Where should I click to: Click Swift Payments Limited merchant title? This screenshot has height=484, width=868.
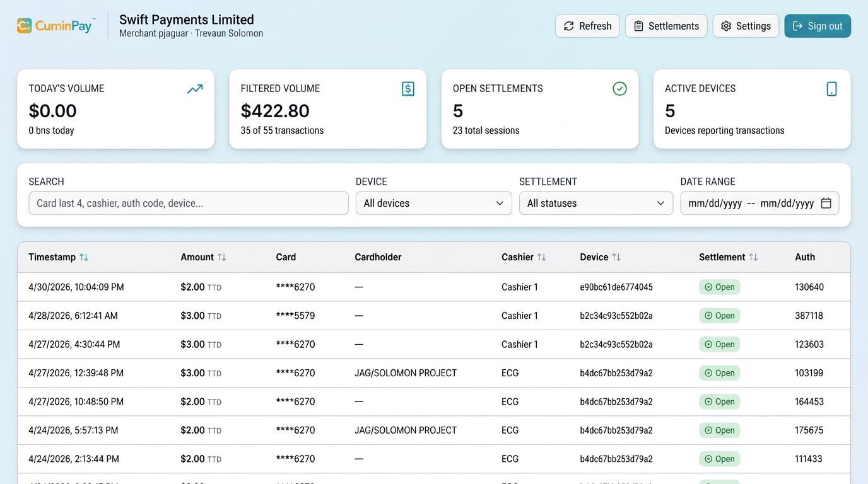187,20
